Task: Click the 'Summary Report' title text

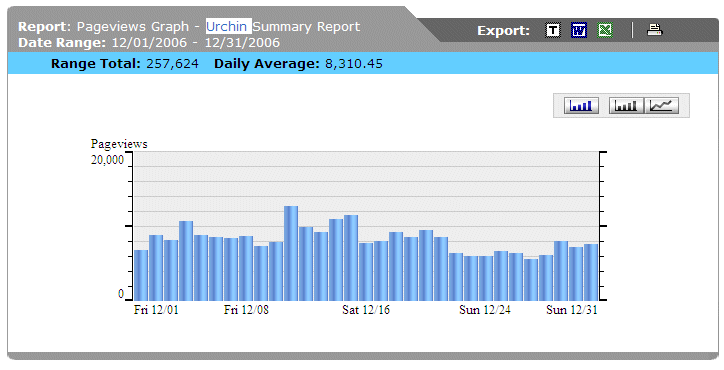Action: (307, 26)
